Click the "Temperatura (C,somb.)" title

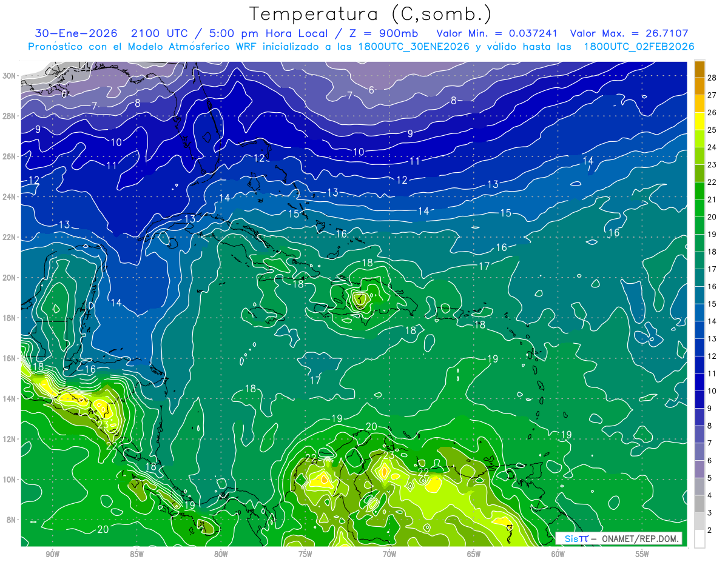click(371, 14)
